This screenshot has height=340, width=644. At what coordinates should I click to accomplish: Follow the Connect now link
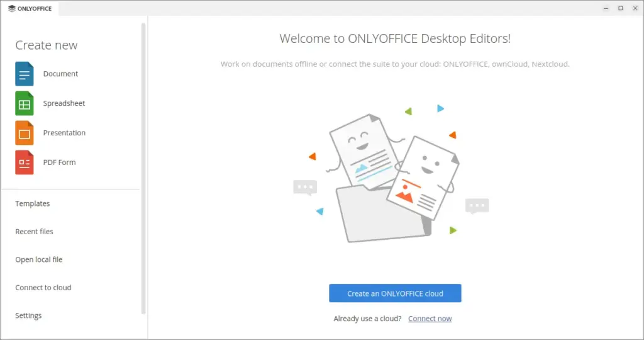point(430,319)
